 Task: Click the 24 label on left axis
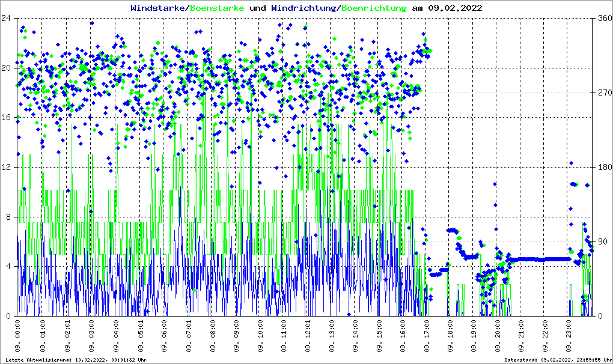point(8,18)
